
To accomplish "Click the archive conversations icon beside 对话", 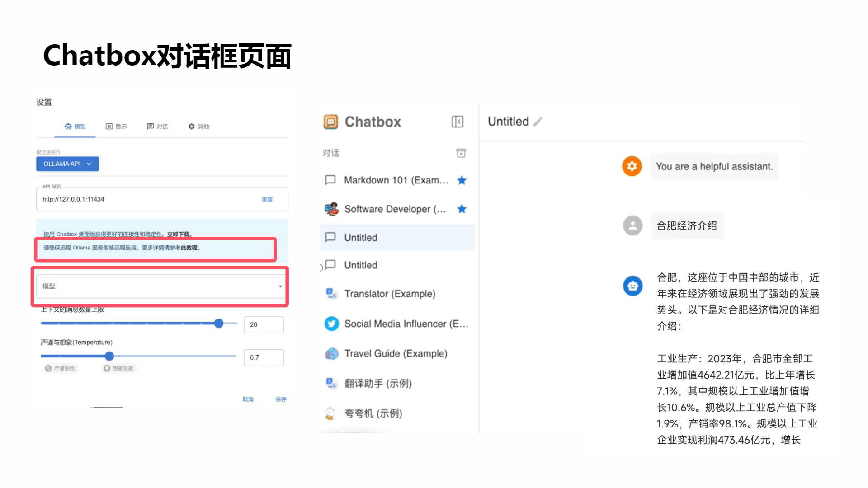I will tap(461, 153).
